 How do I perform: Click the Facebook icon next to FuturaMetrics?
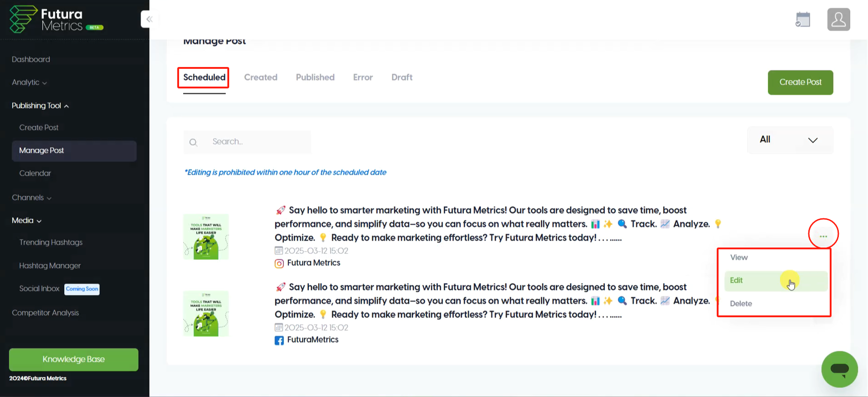click(x=279, y=340)
